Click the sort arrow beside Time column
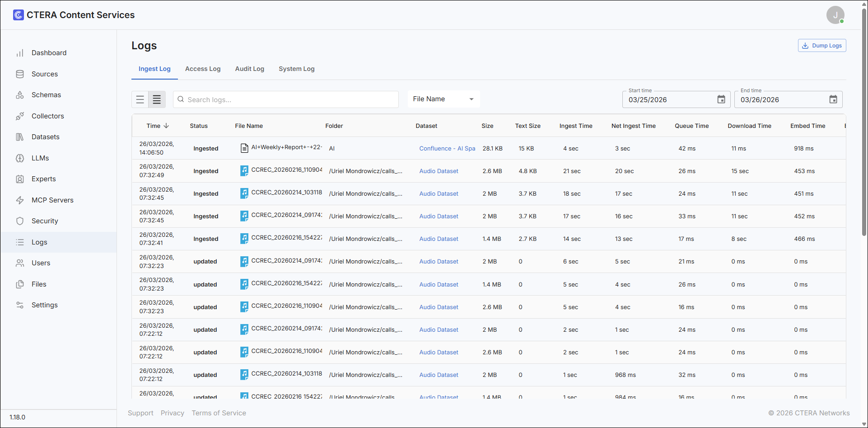Image resolution: width=868 pixels, height=428 pixels. [166, 126]
